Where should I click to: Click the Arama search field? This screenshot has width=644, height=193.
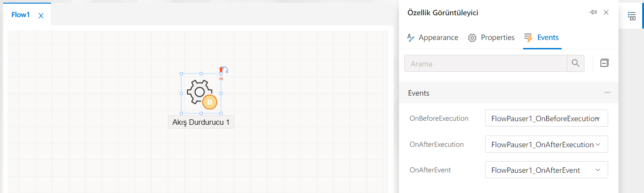(x=485, y=64)
